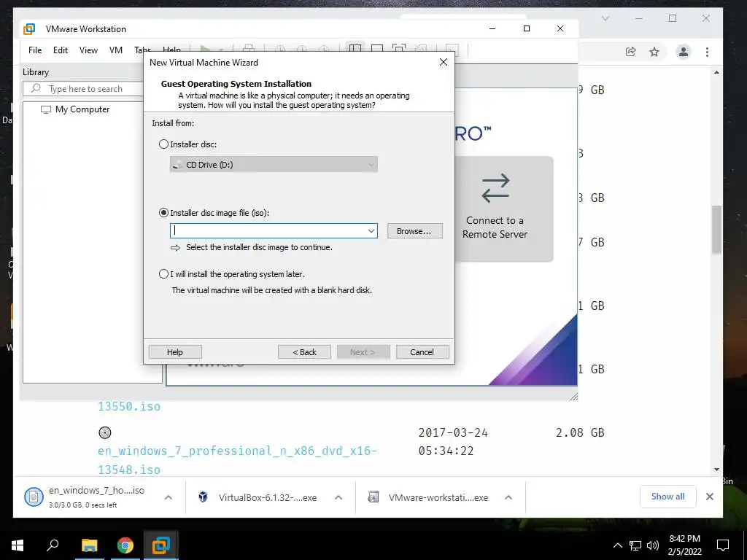Show hidden system tray icons
The image size is (747, 560).
pos(617,545)
